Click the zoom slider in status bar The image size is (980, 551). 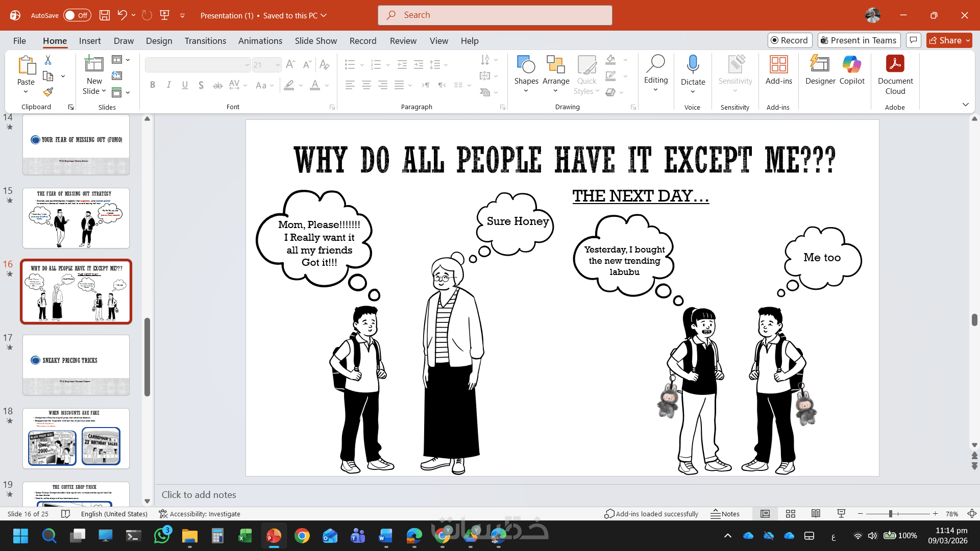click(890, 514)
